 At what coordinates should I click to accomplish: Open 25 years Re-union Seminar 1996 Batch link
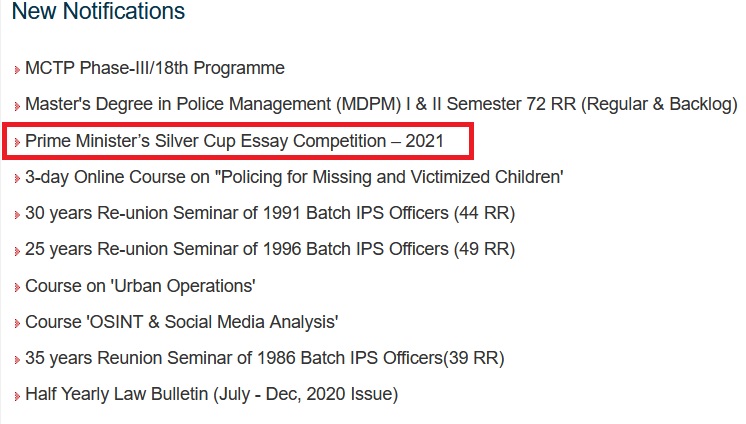(270, 249)
